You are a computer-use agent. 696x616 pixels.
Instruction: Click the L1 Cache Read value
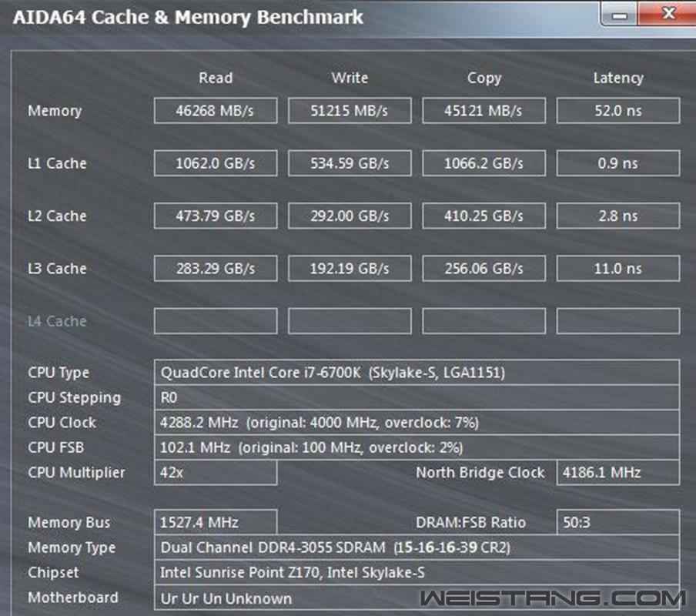(216, 163)
